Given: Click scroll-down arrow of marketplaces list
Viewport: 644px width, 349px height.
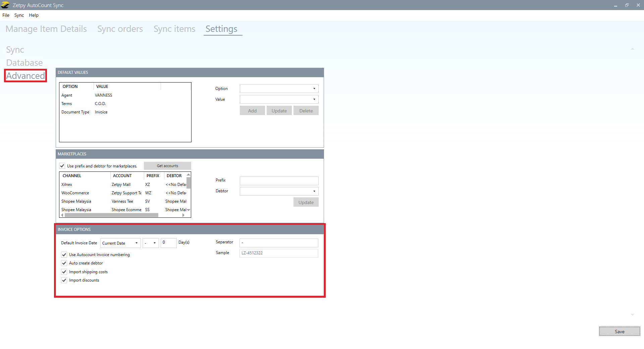Looking at the screenshot, I should (x=189, y=210).
